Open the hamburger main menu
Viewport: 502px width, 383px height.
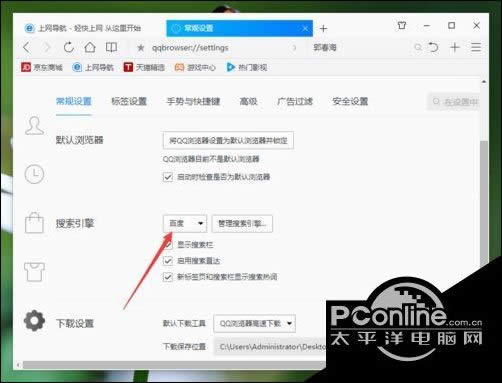click(x=476, y=47)
